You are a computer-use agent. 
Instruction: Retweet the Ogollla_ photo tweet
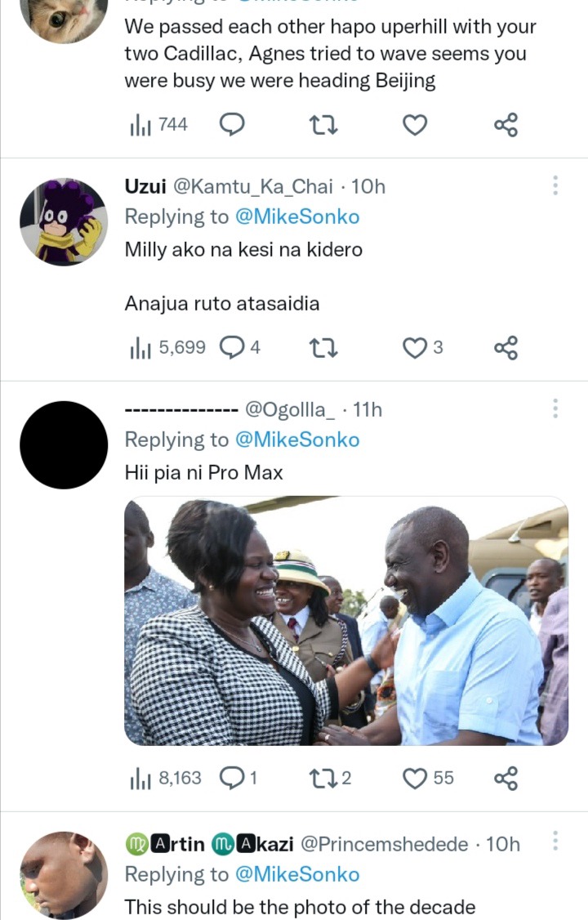point(324,778)
